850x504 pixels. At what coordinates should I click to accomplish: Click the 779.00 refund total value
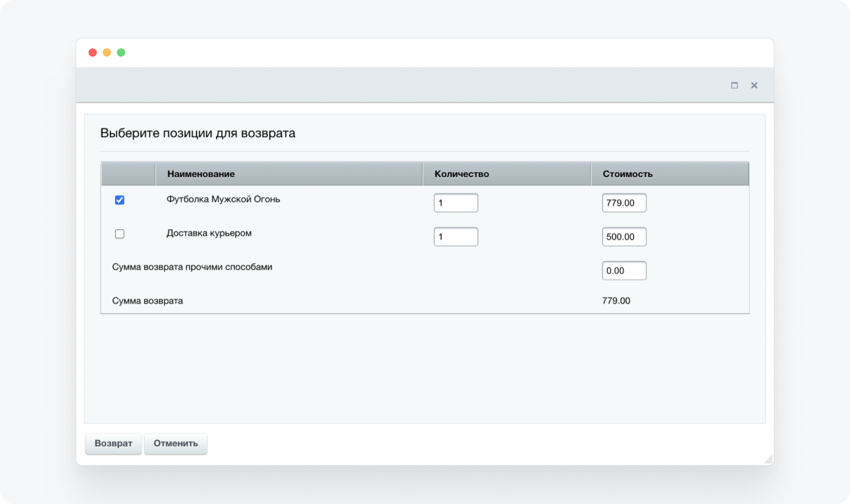[616, 301]
